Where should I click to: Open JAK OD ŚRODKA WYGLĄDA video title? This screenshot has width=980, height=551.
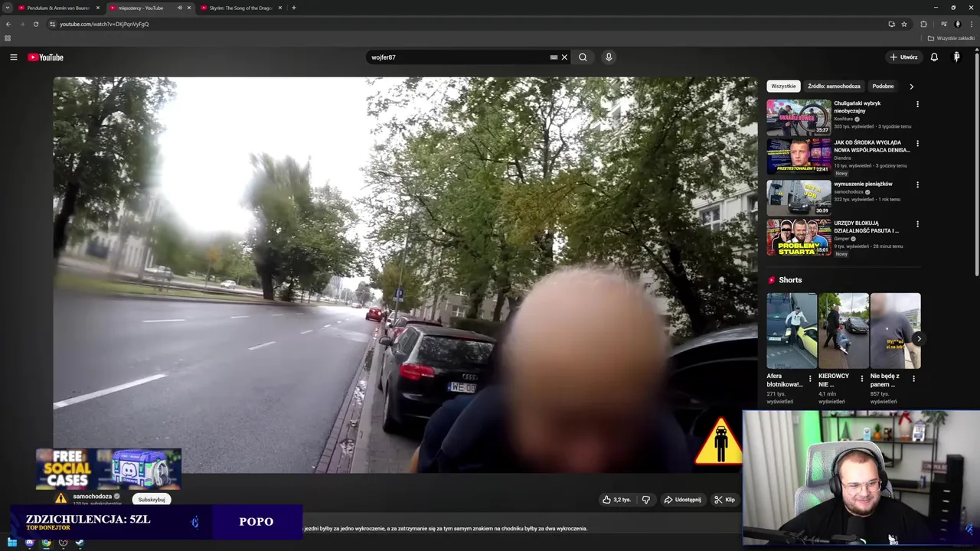click(871, 146)
